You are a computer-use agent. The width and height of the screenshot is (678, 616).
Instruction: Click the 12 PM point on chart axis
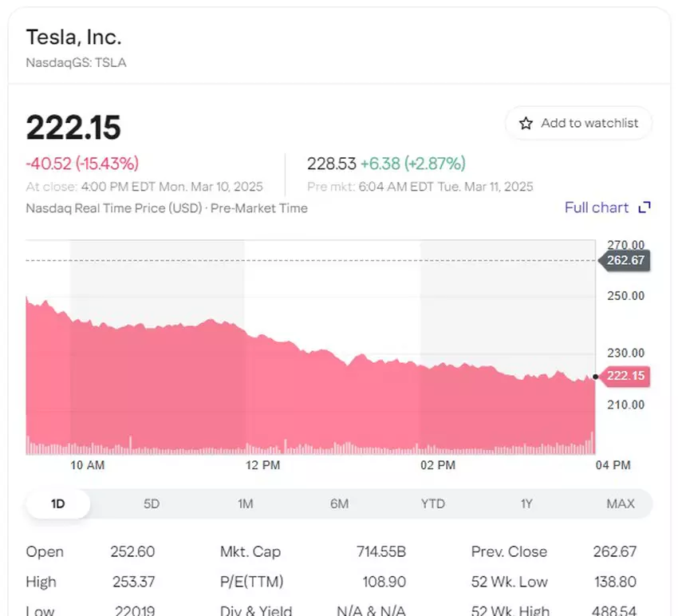[263, 465]
